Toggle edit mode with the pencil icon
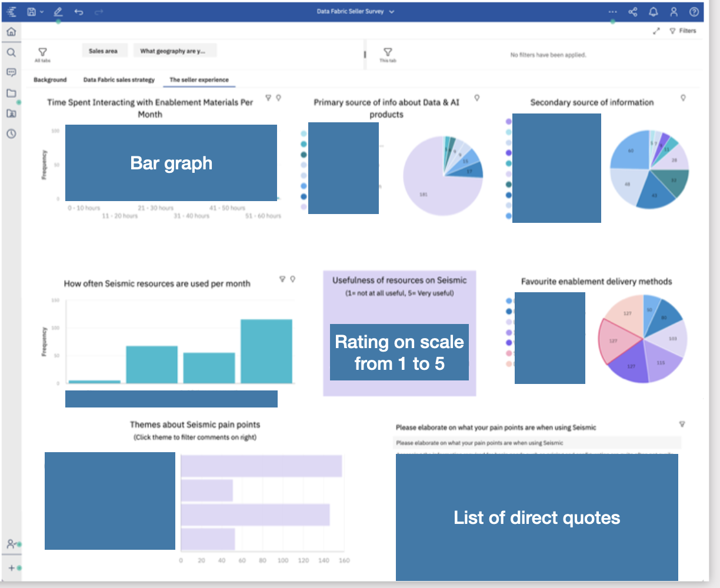Viewport: 720px width, 588px height. (58, 11)
